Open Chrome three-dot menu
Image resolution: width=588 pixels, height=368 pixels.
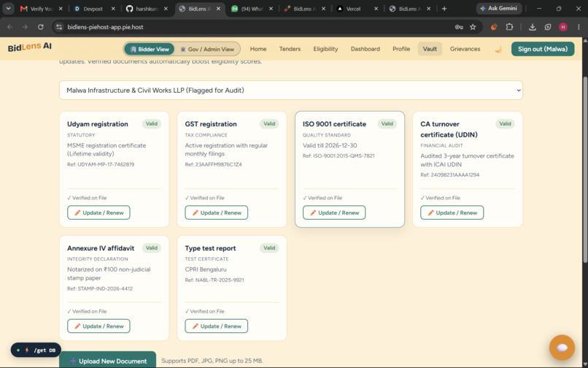click(579, 27)
